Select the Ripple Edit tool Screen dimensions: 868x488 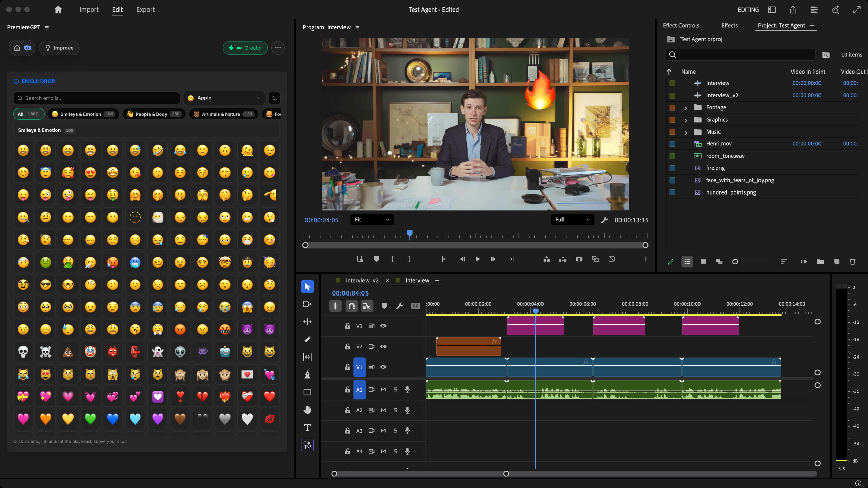click(x=307, y=322)
